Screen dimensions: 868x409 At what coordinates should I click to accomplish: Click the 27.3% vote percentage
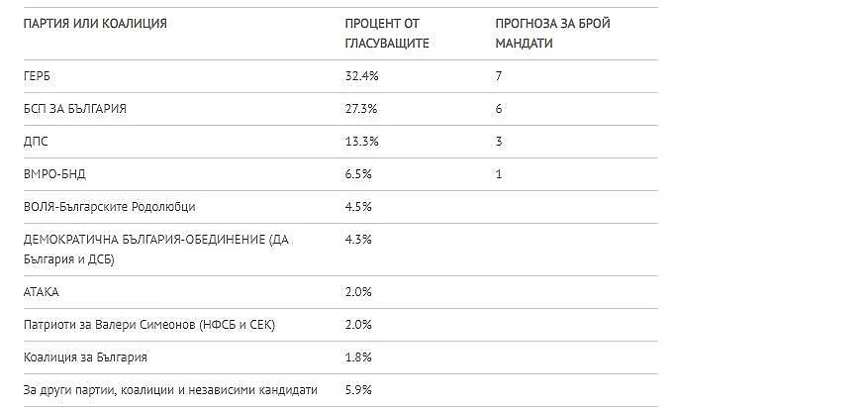tap(361, 109)
